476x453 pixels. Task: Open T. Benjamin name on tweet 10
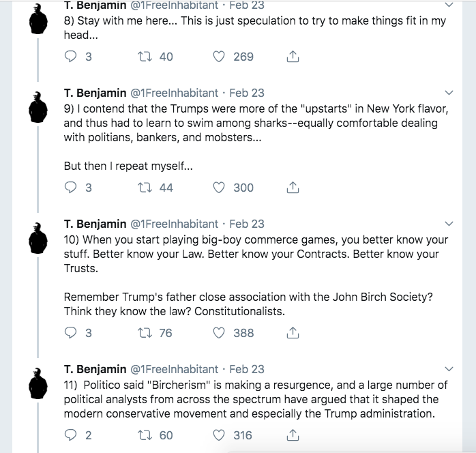[95, 224]
